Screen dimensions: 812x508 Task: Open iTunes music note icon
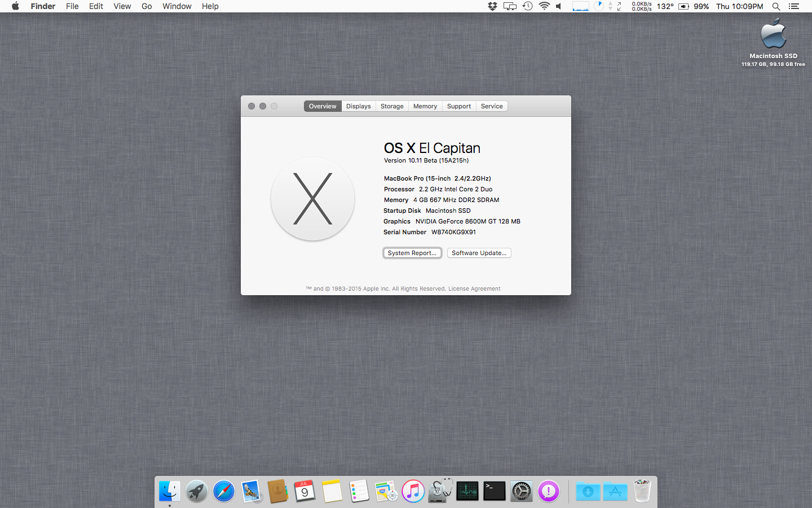pyautogui.click(x=413, y=491)
